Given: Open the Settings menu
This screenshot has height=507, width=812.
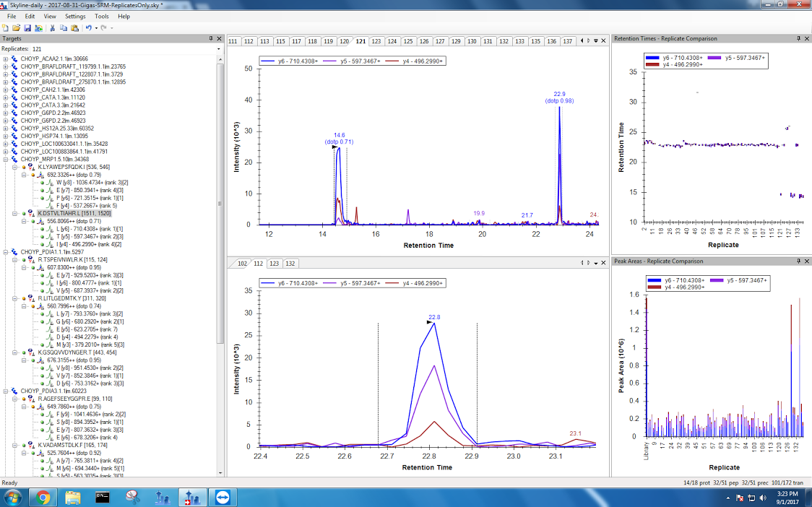Looking at the screenshot, I should [75, 16].
